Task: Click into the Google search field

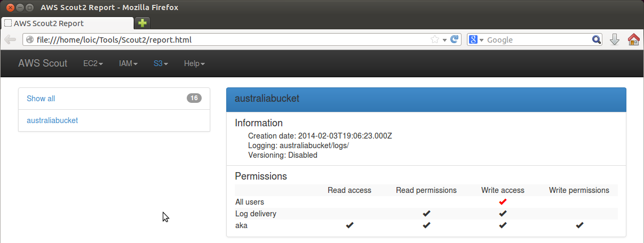Action: click(538, 40)
